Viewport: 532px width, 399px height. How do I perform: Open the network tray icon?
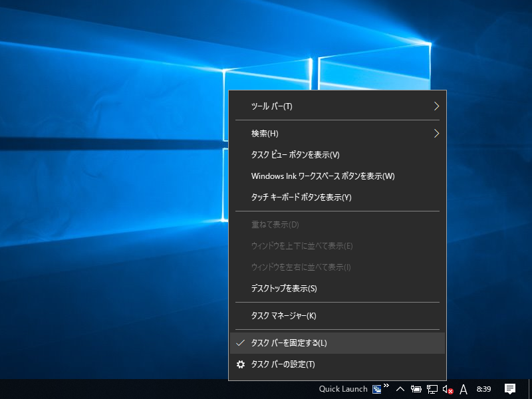point(432,389)
